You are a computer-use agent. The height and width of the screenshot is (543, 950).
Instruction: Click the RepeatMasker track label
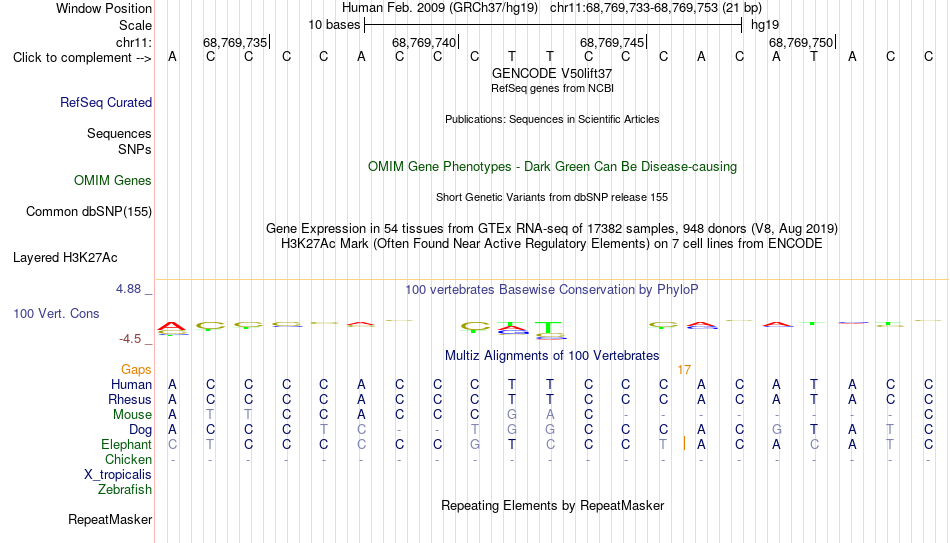tap(110, 519)
